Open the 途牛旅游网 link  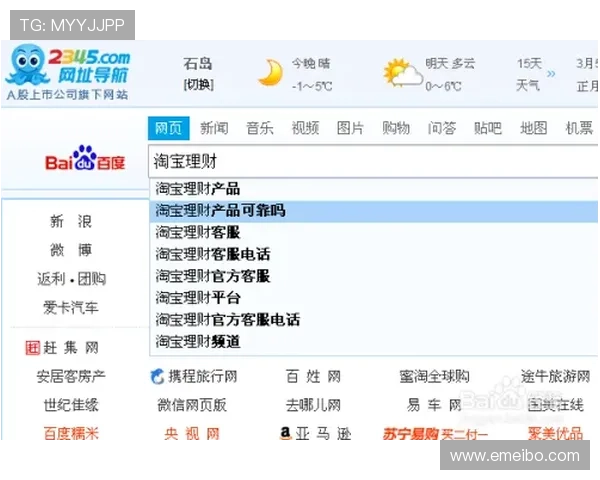[555, 377]
